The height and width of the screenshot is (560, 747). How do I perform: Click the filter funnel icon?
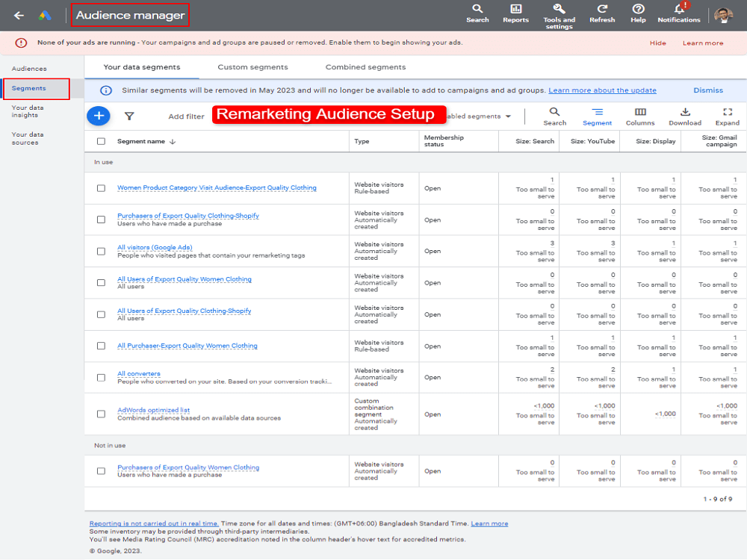129,116
